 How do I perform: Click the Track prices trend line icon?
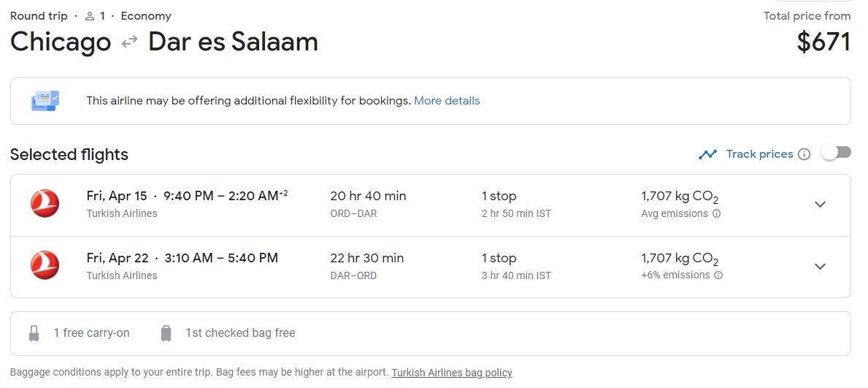pyautogui.click(x=707, y=154)
